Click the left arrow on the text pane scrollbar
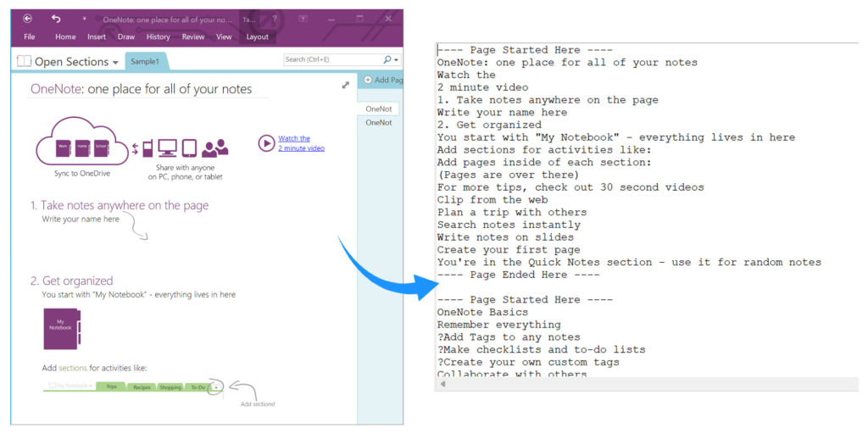Screen dimensions: 868x434 (442, 384)
